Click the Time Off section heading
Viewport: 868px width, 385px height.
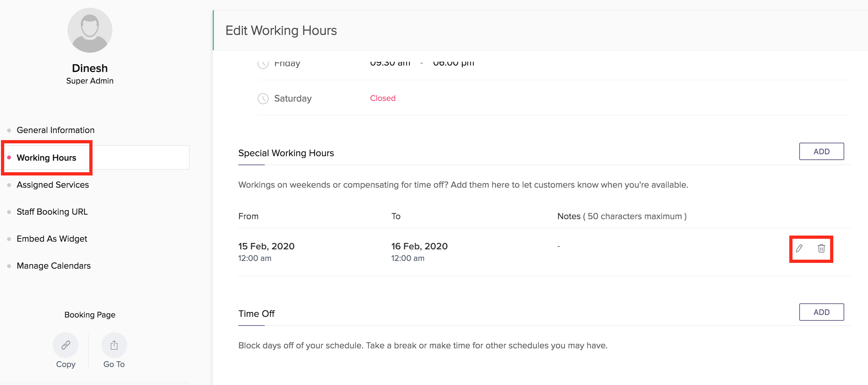pos(256,314)
